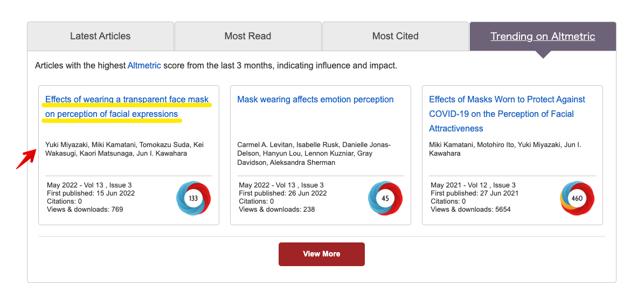Image resolution: width=644 pixels, height=299 pixels.
Task: Click the 'Views & downloads: 5654' text
Action: (470, 210)
